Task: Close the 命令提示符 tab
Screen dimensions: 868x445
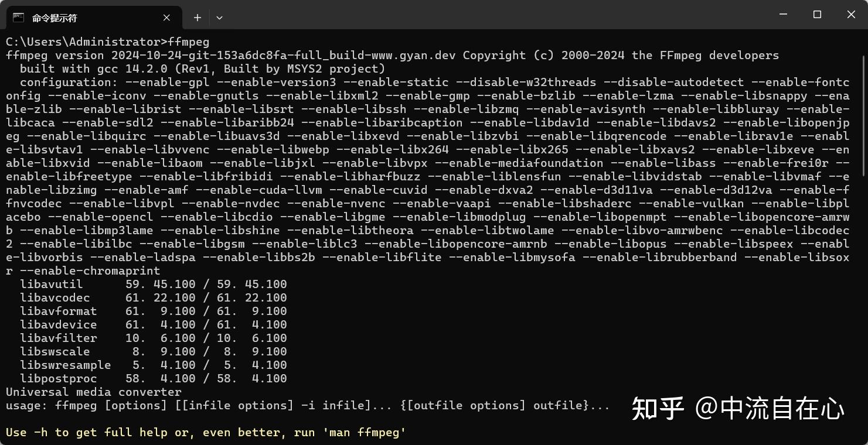Action: point(166,18)
